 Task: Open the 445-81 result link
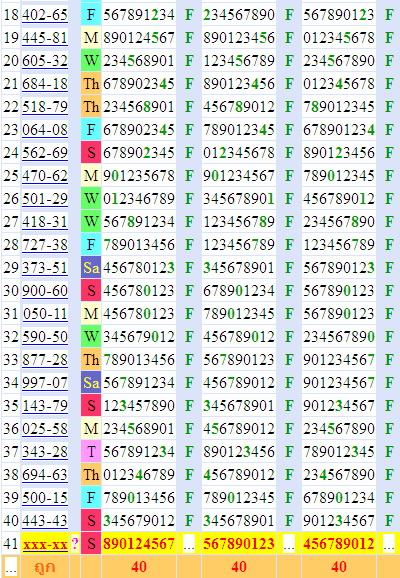[x=45, y=38]
